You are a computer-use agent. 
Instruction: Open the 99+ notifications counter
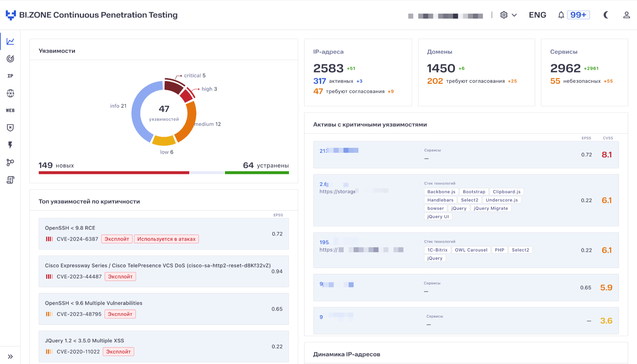(578, 15)
